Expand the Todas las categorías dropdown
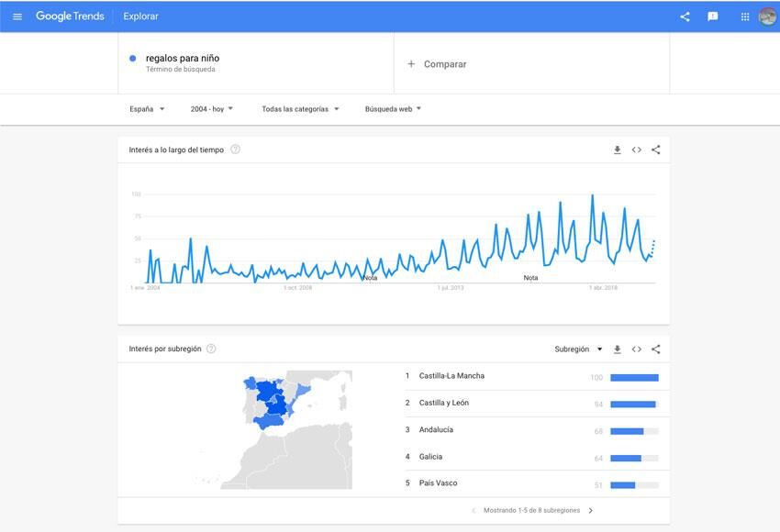The image size is (780, 532). coord(300,109)
